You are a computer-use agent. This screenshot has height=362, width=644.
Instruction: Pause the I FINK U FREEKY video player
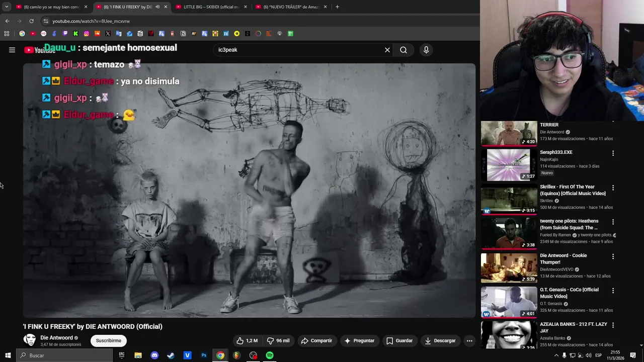(x=249, y=190)
